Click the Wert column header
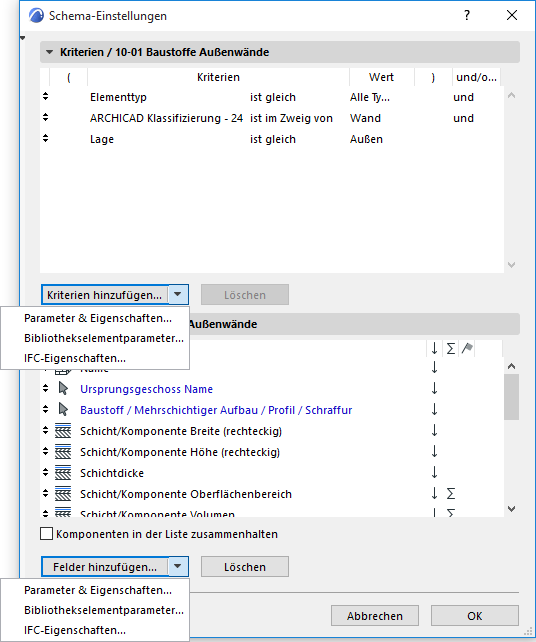This screenshot has width=536, height=642. tap(381, 77)
